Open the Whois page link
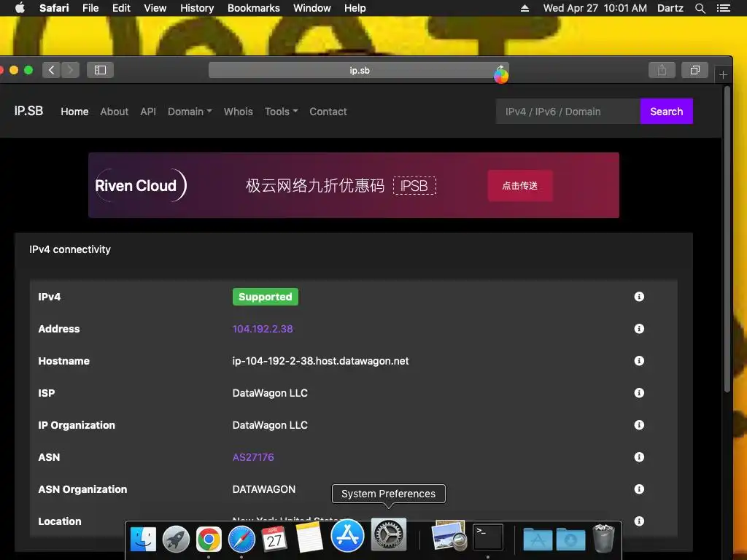Image resolution: width=747 pixels, height=560 pixels. [239, 112]
